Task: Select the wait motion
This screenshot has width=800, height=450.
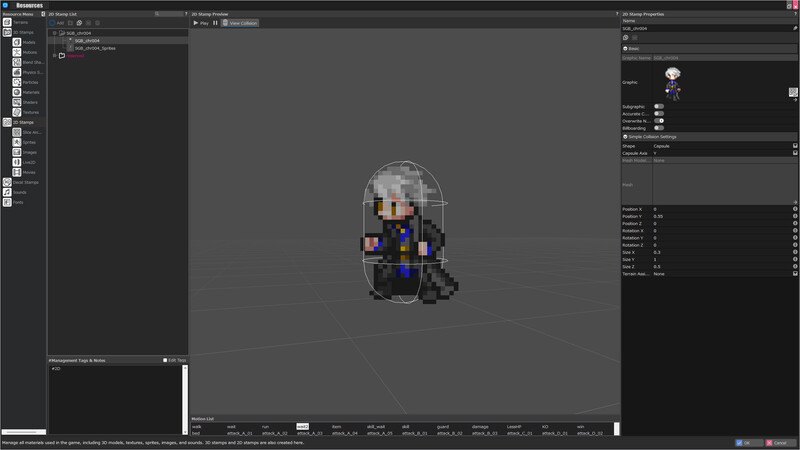Action: 231,427
